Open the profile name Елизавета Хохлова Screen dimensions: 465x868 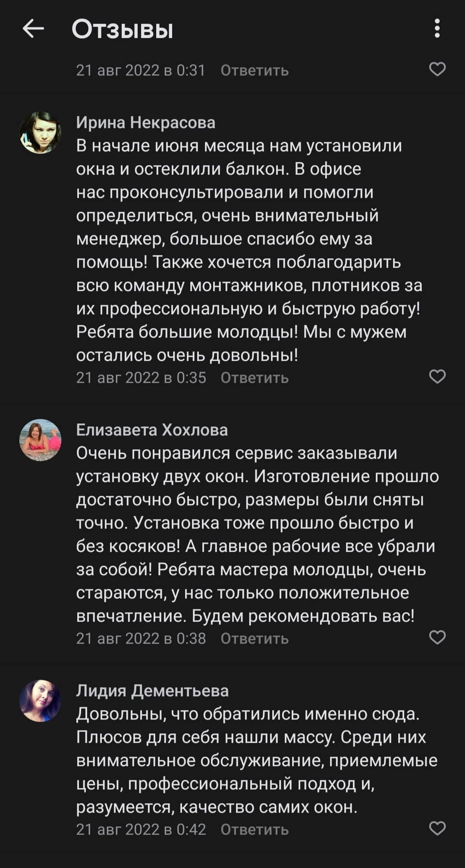tap(152, 430)
